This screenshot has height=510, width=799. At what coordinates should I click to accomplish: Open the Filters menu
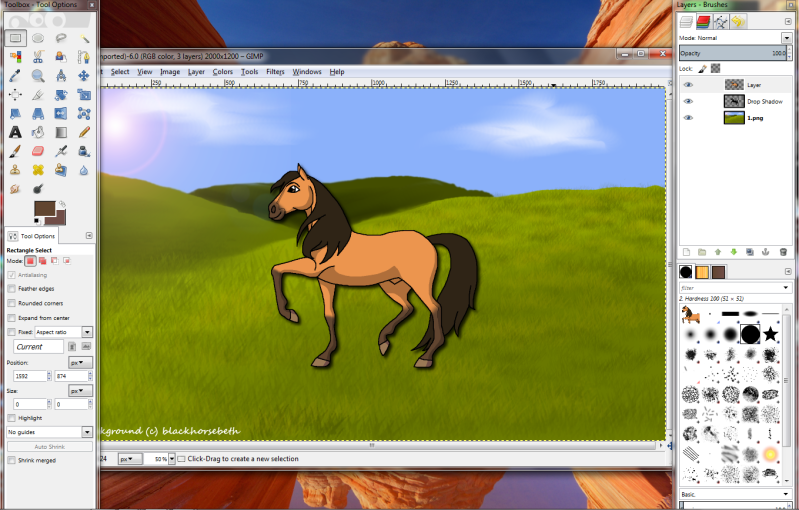(x=275, y=72)
